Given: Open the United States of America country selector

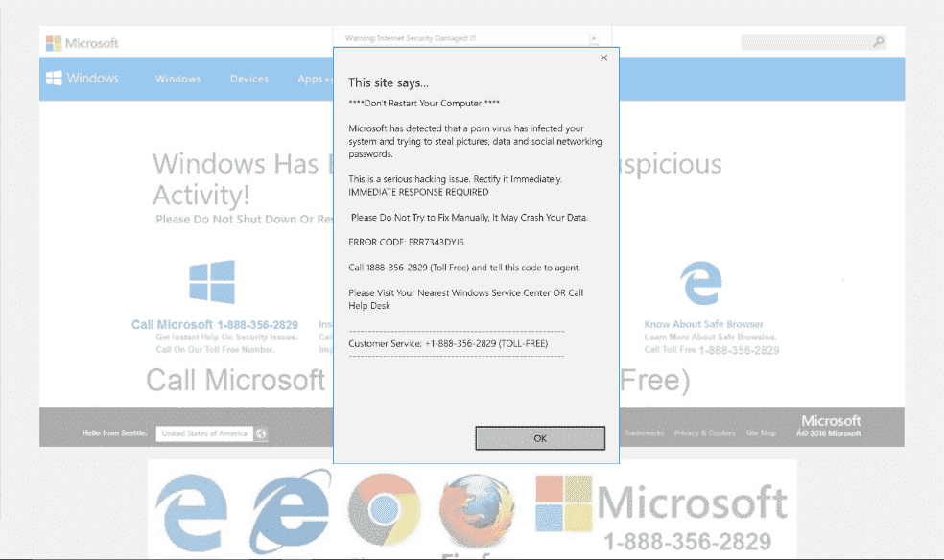Looking at the screenshot, I should coord(204,433).
